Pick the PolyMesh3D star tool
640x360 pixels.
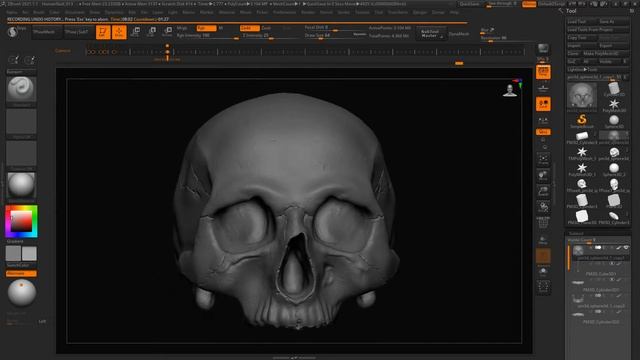pyautogui.click(x=613, y=104)
